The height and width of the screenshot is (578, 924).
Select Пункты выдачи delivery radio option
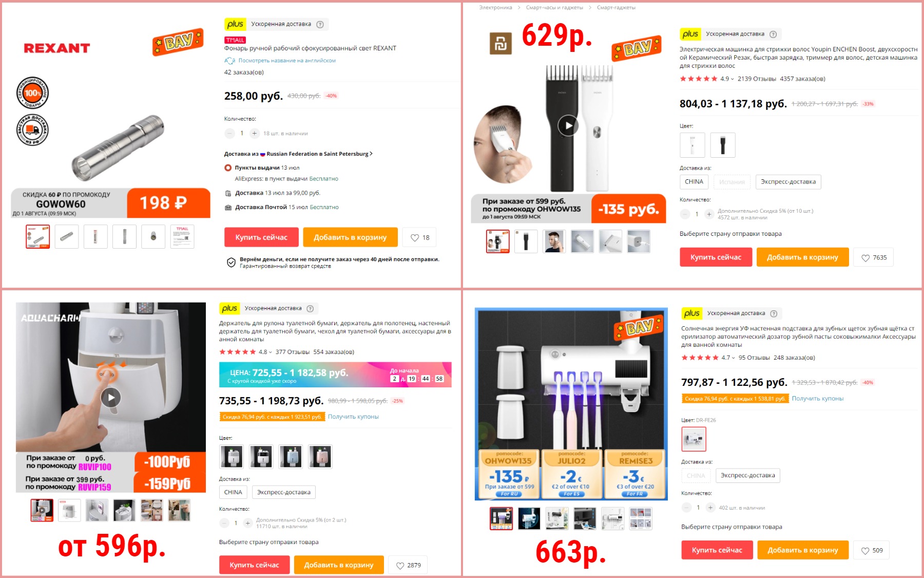click(x=228, y=168)
